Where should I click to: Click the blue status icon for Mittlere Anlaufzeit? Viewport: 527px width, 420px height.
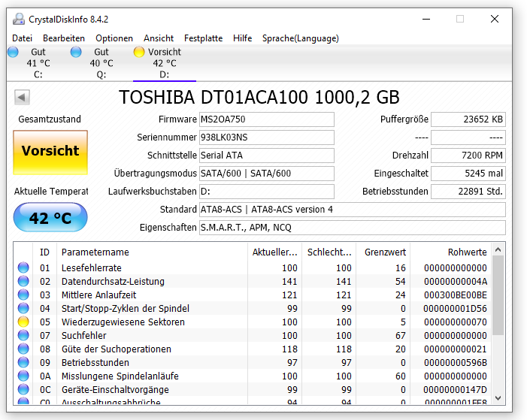[23, 295]
